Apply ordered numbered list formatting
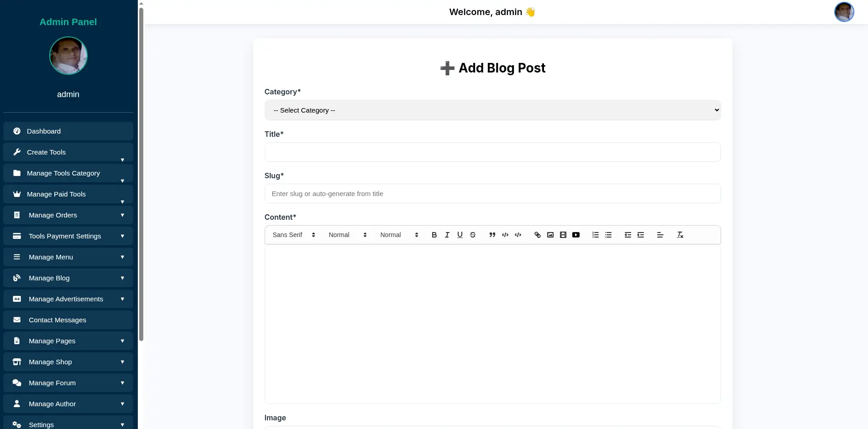Image resolution: width=868 pixels, height=429 pixels. pos(595,235)
